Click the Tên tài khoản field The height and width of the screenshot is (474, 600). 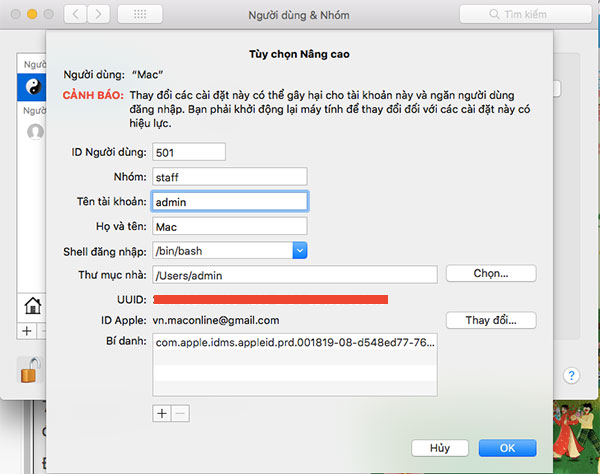pos(228,201)
